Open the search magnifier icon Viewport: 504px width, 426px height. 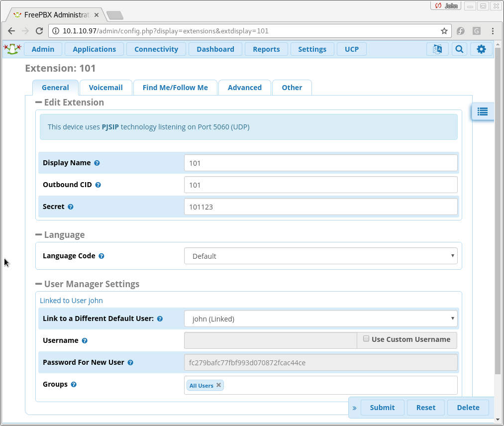click(x=459, y=49)
